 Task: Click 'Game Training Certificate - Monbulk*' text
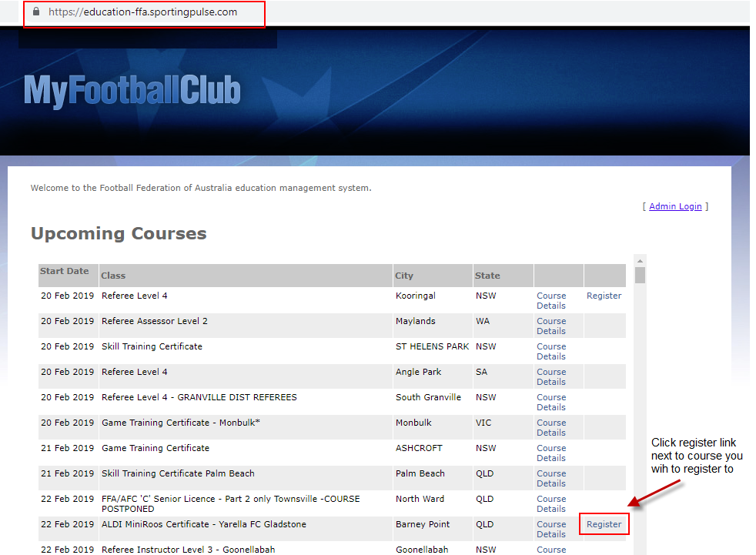[x=181, y=423]
